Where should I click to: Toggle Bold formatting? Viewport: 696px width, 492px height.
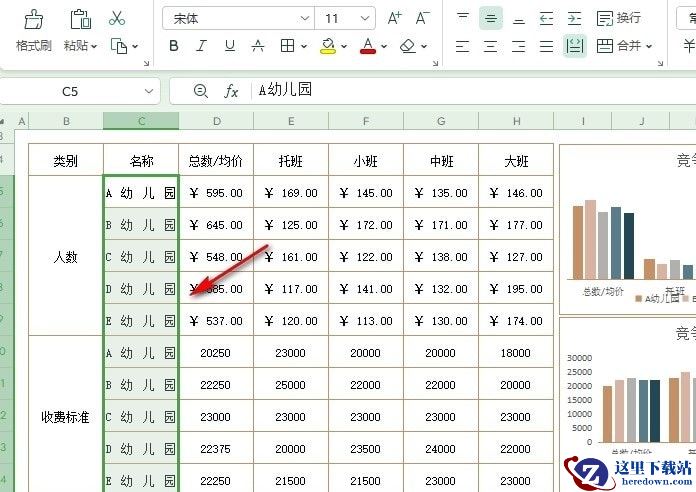click(x=174, y=46)
